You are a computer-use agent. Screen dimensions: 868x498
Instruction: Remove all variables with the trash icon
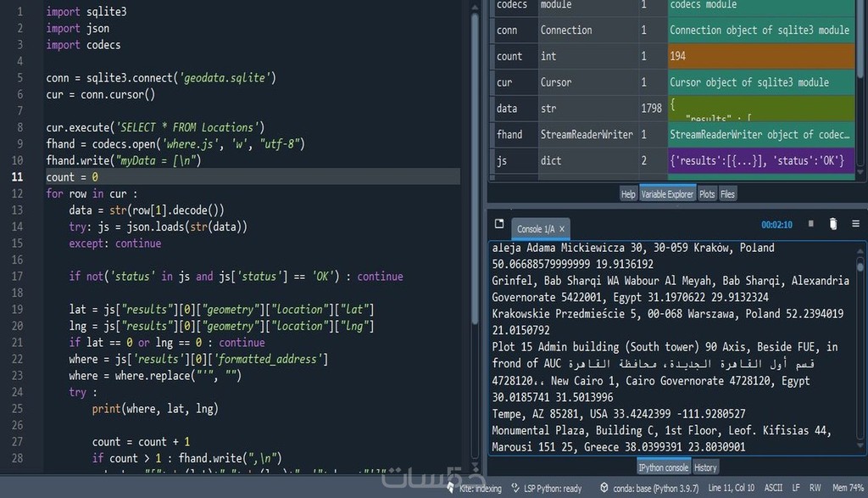pyautogui.click(x=833, y=224)
